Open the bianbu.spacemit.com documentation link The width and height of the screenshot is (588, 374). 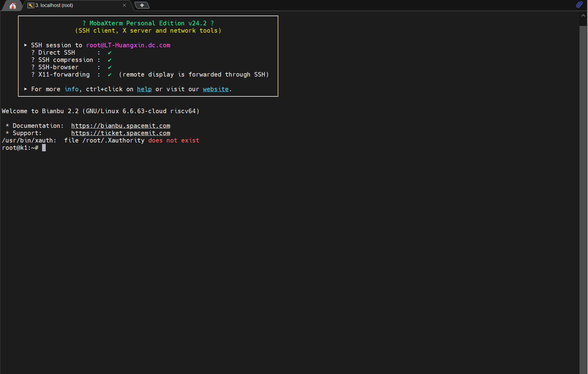[x=121, y=126]
